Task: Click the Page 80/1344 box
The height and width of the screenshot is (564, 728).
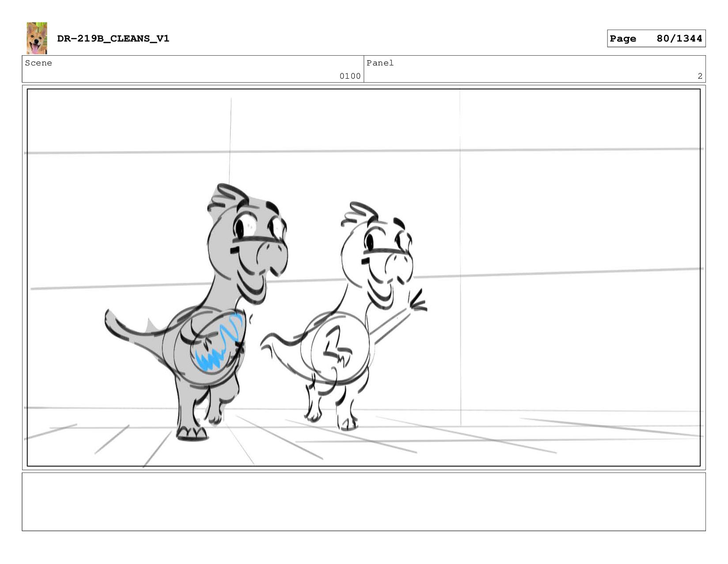Action: tap(656, 38)
